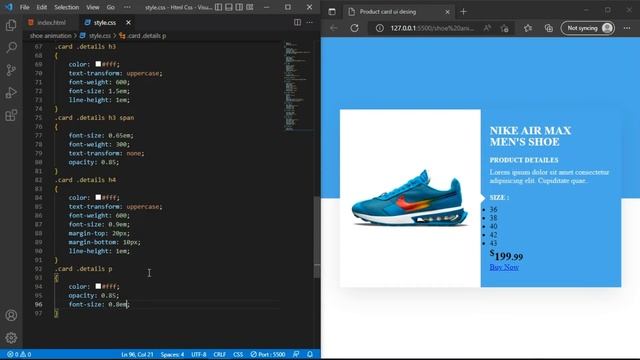The height and width of the screenshot is (360, 640).
Task: Click the Not syncing profile button
Action: (x=588, y=28)
